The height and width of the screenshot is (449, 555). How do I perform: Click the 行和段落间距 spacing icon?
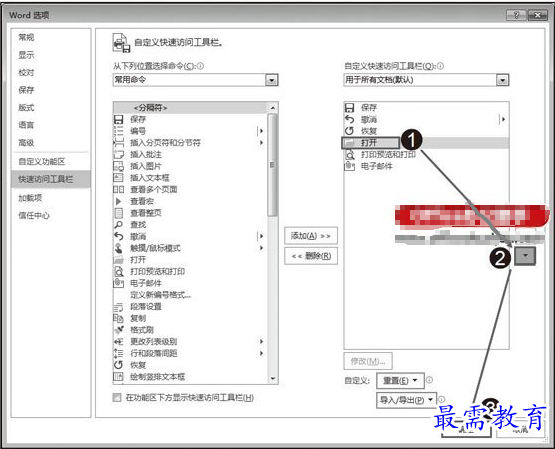[x=119, y=353]
